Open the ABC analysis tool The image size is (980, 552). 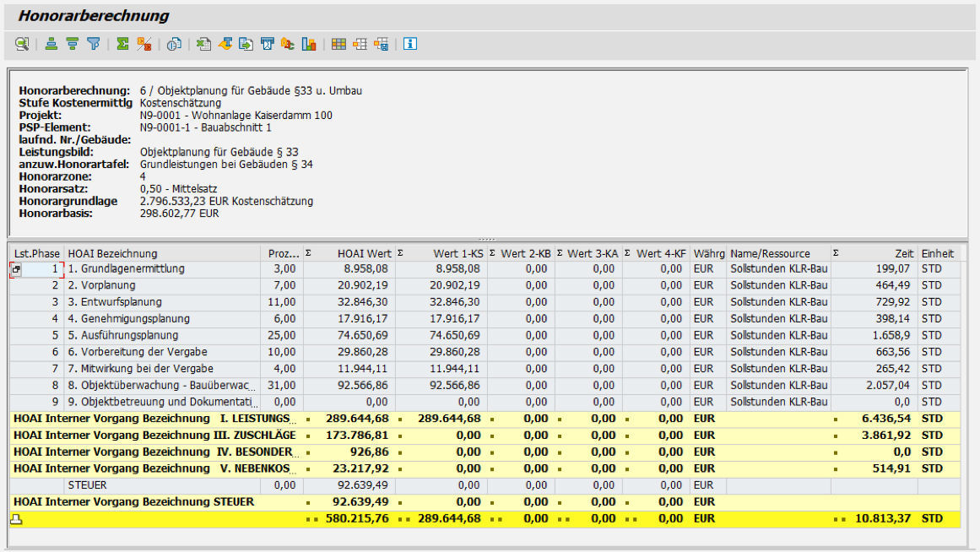[x=288, y=44]
